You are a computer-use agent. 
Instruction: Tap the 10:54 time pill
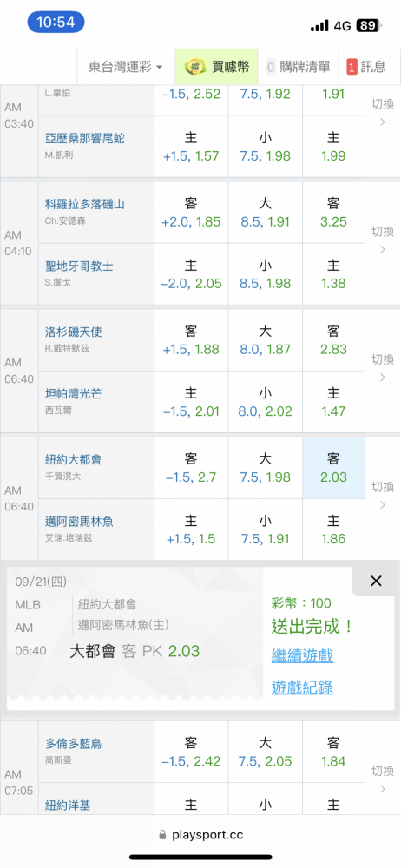pos(56,23)
